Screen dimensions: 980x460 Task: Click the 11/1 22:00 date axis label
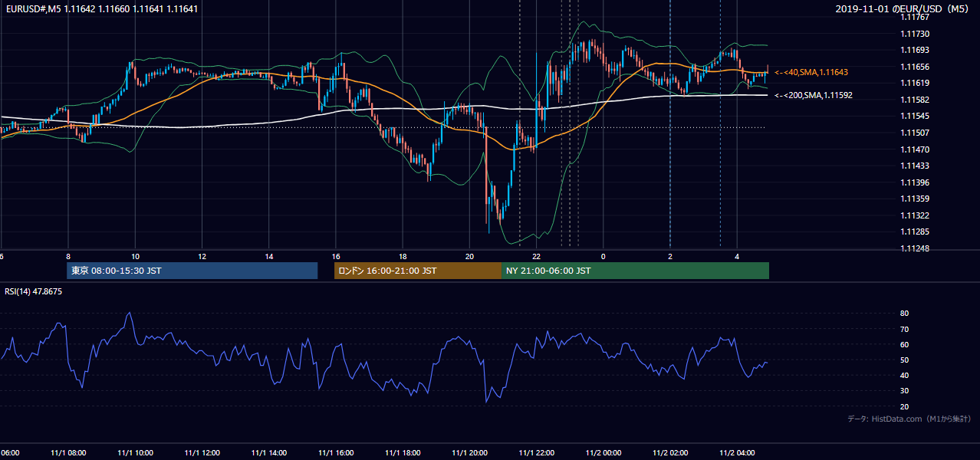click(x=537, y=453)
